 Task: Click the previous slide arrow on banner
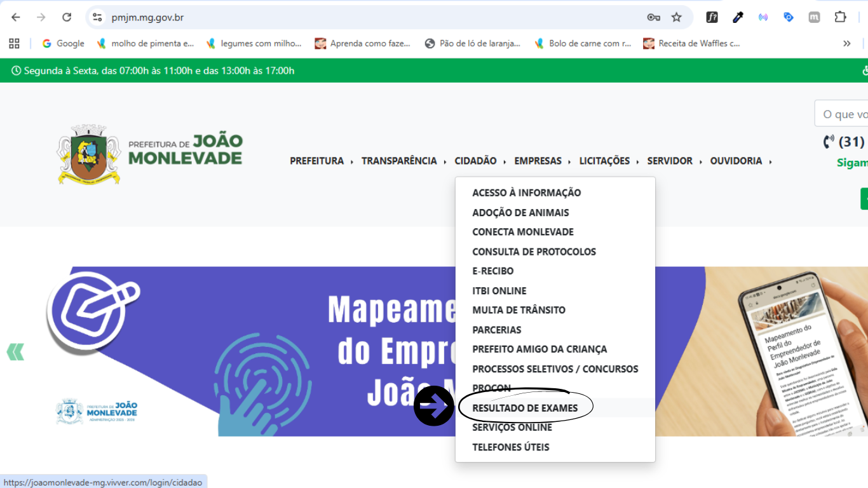[15, 351]
